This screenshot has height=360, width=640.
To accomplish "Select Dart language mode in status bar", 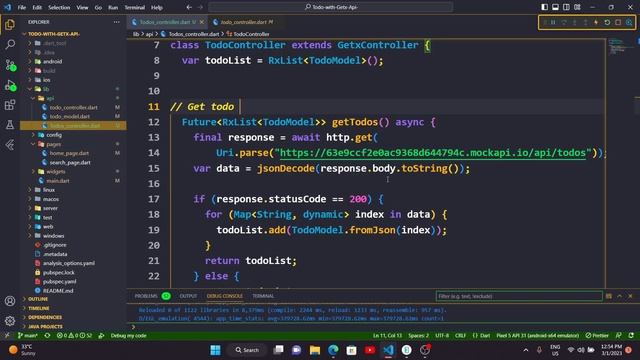I will (482, 336).
